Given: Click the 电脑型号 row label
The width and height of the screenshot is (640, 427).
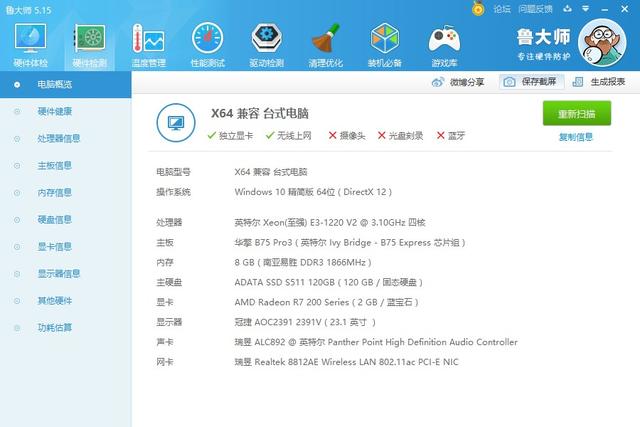Looking at the screenshot, I should 173,172.
